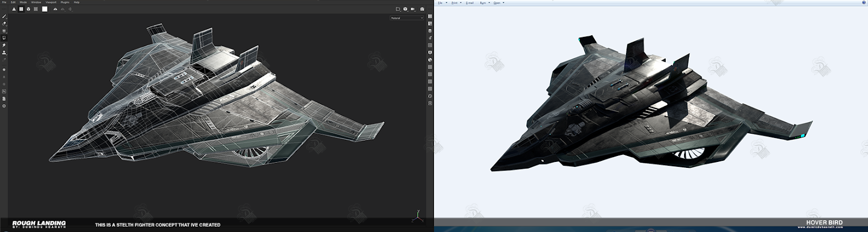Screen dimensions: 868x232
Task: Select the Material picker eyedropper tool
Action: click(x=4, y=60)
